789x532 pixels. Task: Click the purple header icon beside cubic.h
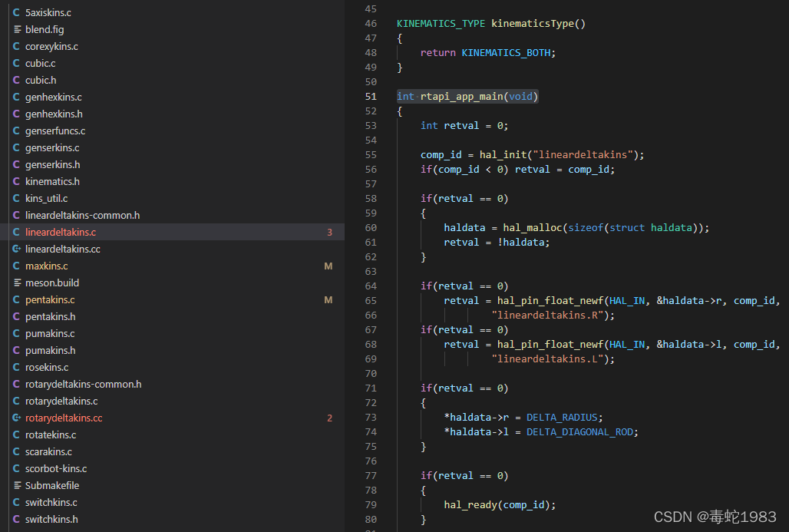[x=17, y=80]
